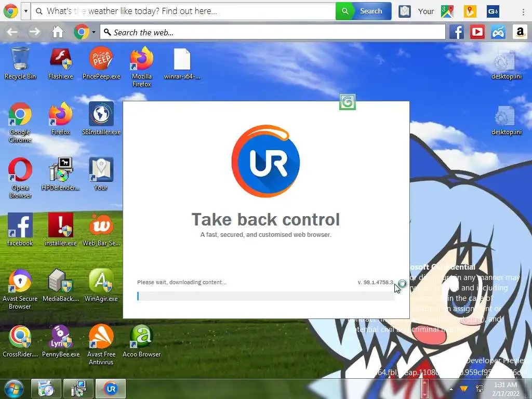
Task: Launch Flash.exe from the desktop
Action: coord(60,64)
